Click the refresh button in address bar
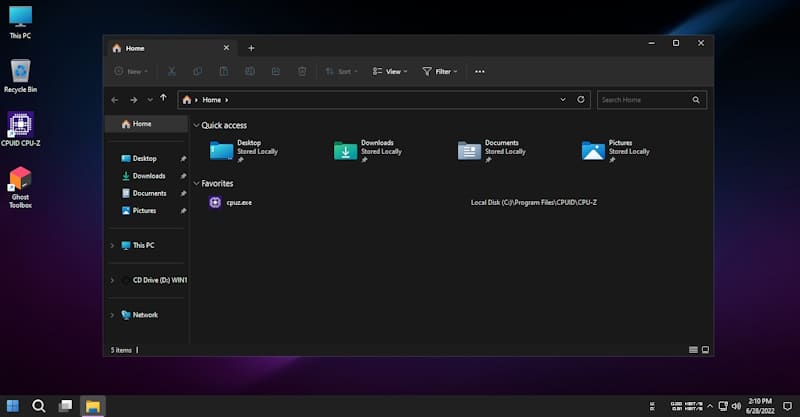800x417 pixels. click(x=581, y=100)
